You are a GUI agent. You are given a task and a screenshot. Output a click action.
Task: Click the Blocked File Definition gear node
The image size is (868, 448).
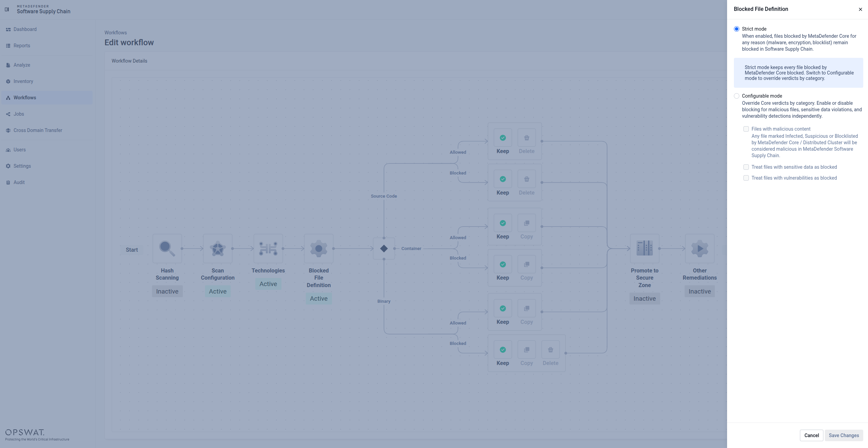click(319, 249)
